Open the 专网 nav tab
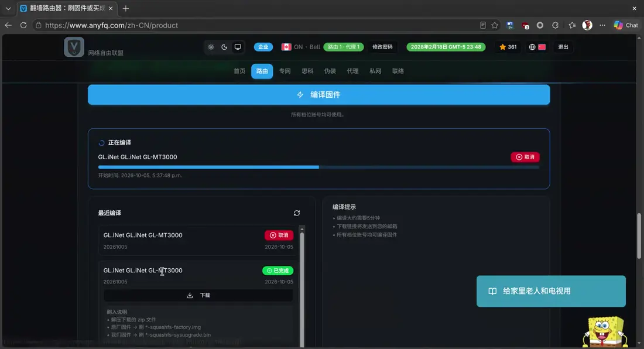 [x=285, y=71]
